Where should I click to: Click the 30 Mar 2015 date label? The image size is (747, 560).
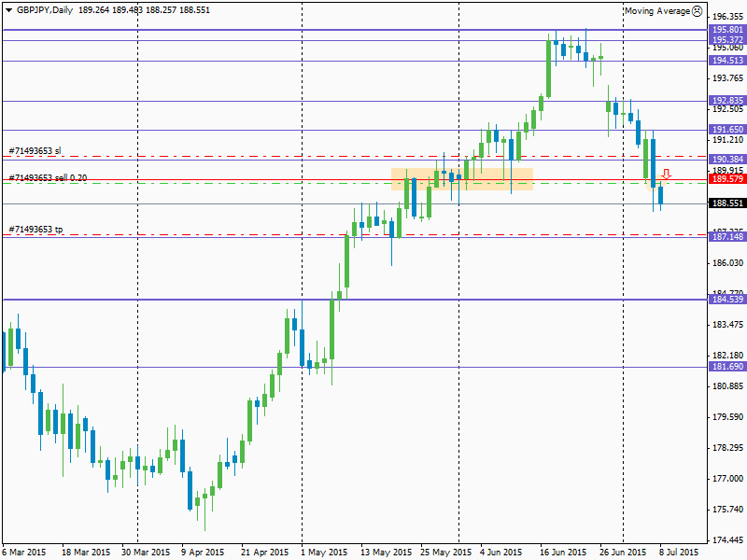(146, 553)
